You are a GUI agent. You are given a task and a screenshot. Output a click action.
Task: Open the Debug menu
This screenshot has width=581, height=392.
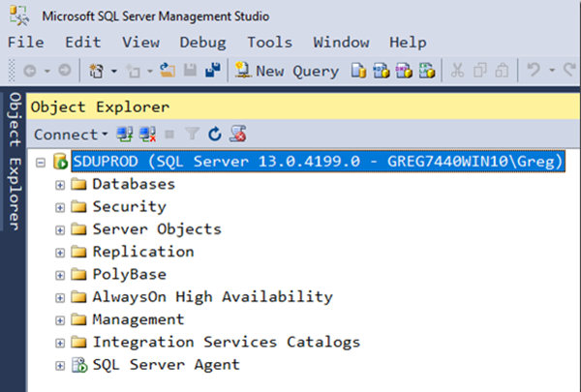[x=202, y=43]
